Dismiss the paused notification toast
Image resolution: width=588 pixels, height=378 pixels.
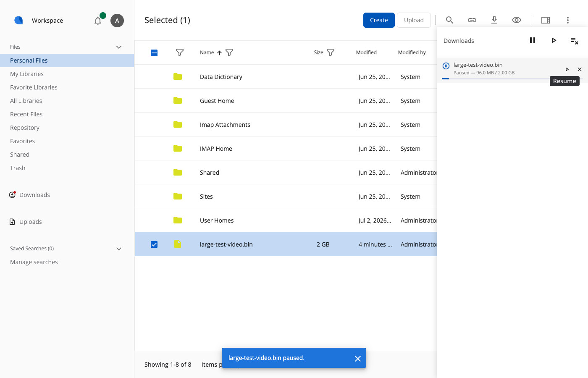click(358, 358)
